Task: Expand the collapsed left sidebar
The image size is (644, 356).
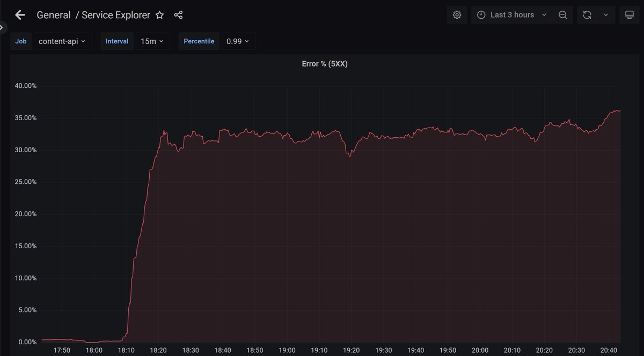Action: (x=3, y=27)
